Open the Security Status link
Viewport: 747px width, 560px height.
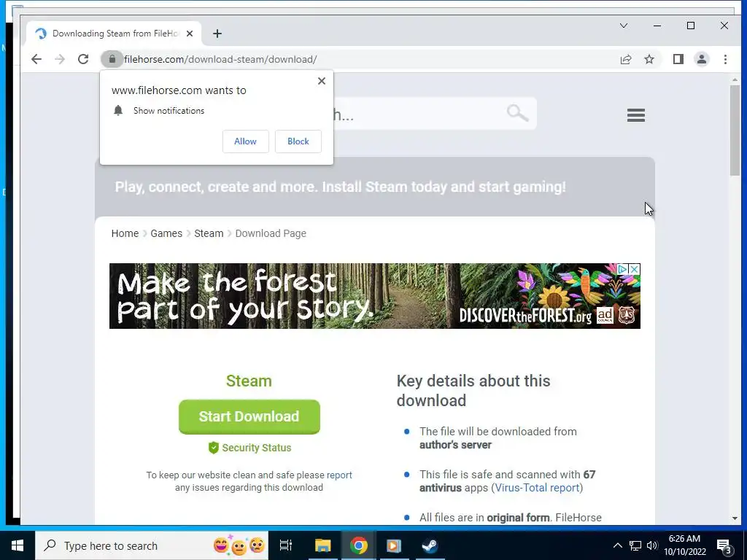pyautogui.click(x=249, y=448)
